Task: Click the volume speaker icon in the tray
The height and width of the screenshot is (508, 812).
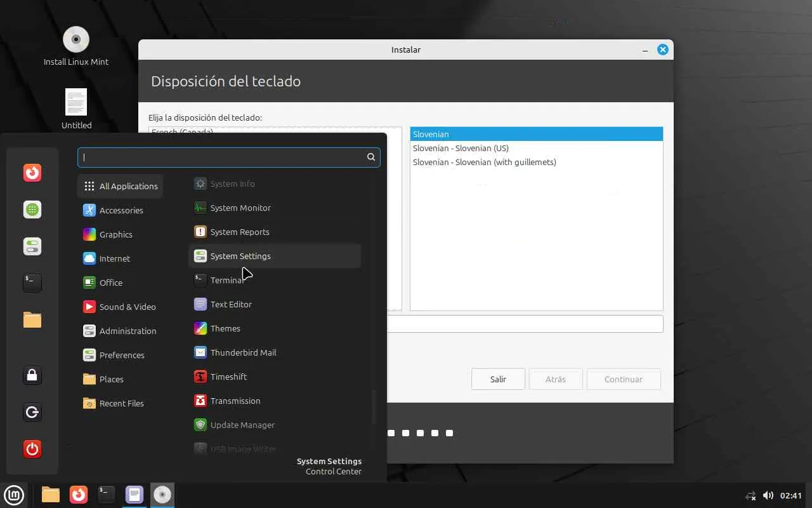Action: [768, 495]
